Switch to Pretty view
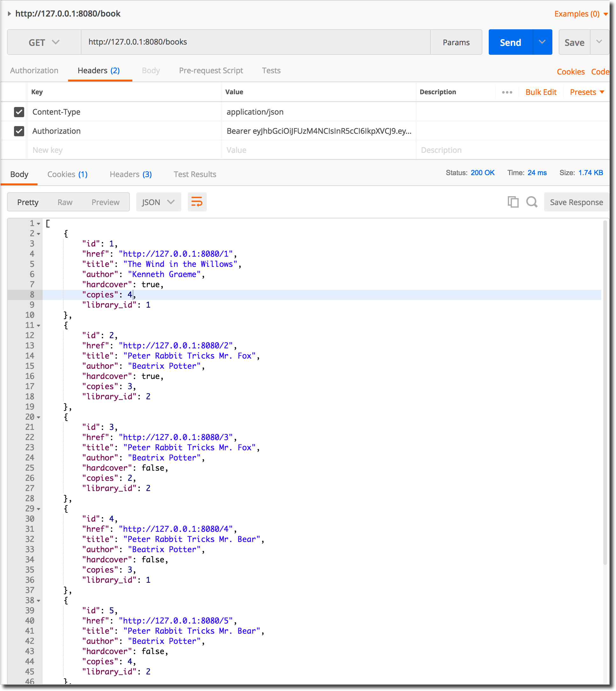 click(x=28, y=202)
